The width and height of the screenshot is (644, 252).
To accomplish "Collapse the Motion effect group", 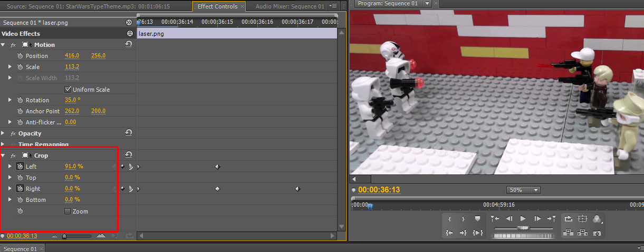I will click(x=4, y=45).
